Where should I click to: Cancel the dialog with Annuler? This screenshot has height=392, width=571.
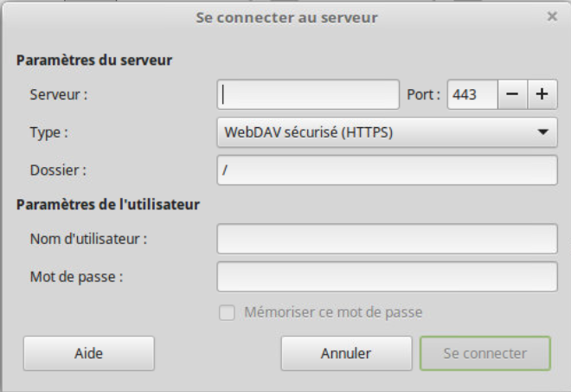pos(346,353)
